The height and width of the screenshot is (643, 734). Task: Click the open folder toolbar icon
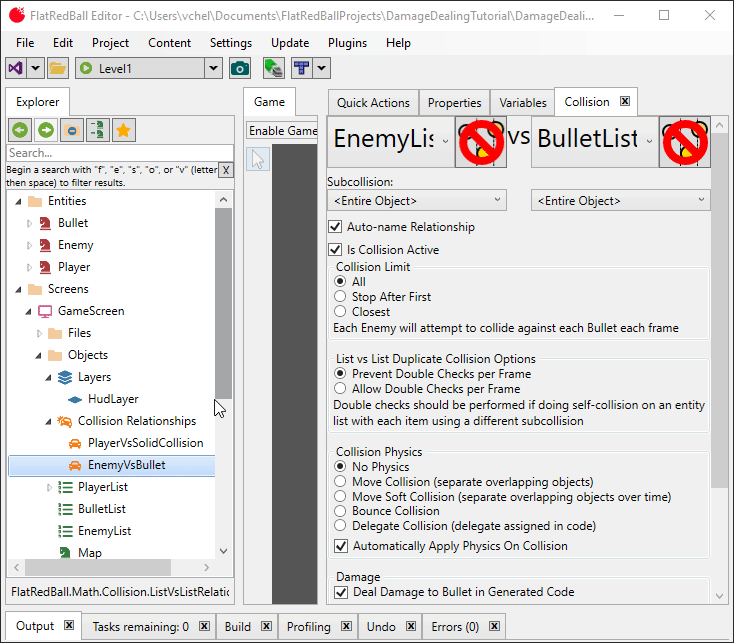(58, 68)
